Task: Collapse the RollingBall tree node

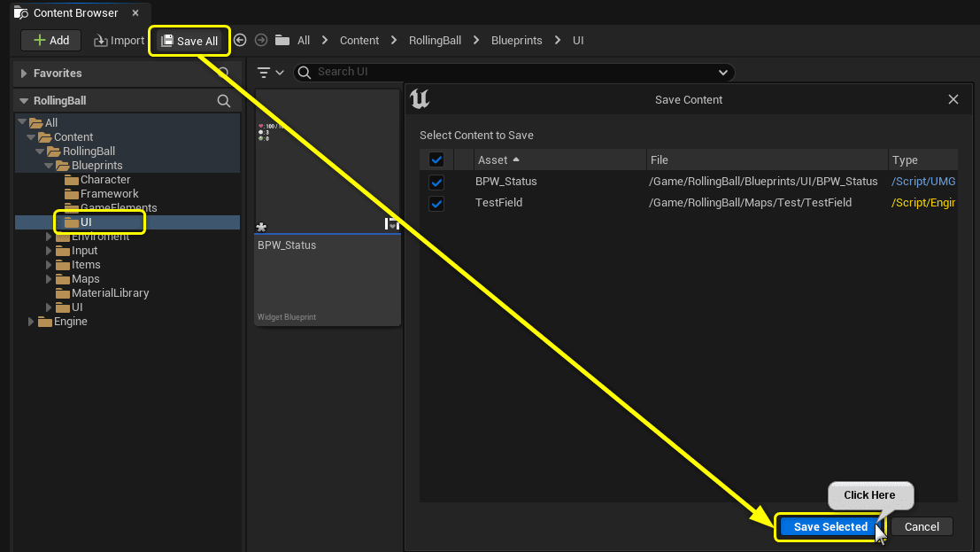Action: [39, 151]
